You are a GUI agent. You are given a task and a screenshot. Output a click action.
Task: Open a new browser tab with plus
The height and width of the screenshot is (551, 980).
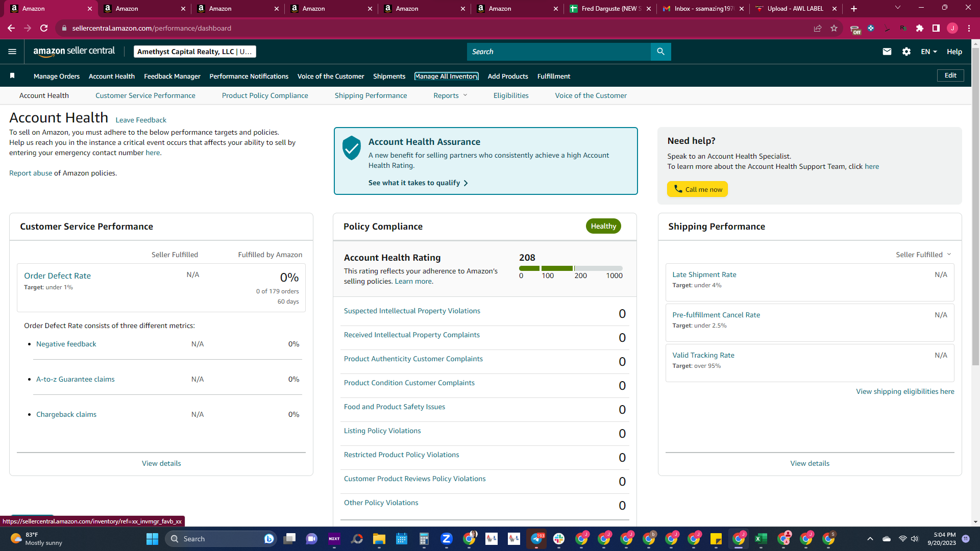[x=854, y=9]
